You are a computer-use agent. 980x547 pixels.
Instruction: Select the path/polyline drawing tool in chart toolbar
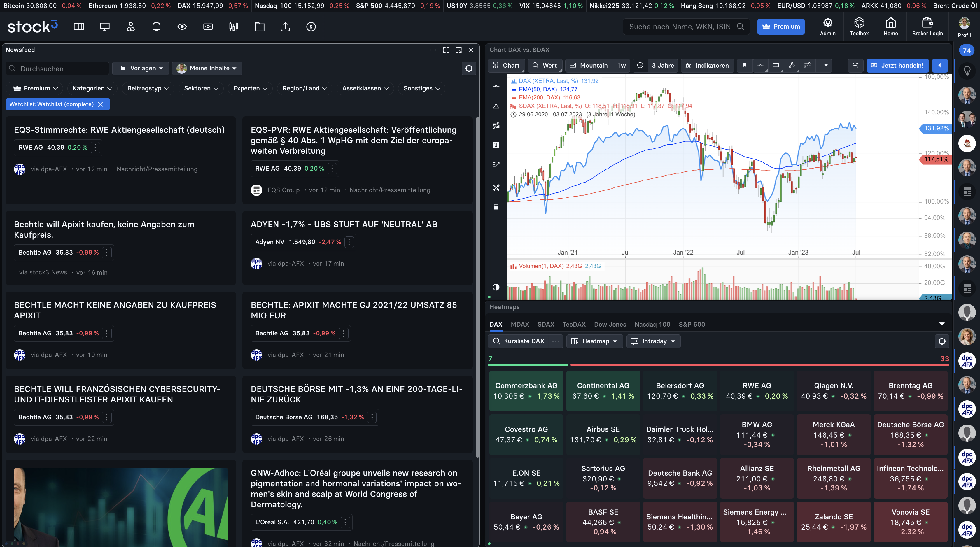pyautogui.click(x=792, y=65)
